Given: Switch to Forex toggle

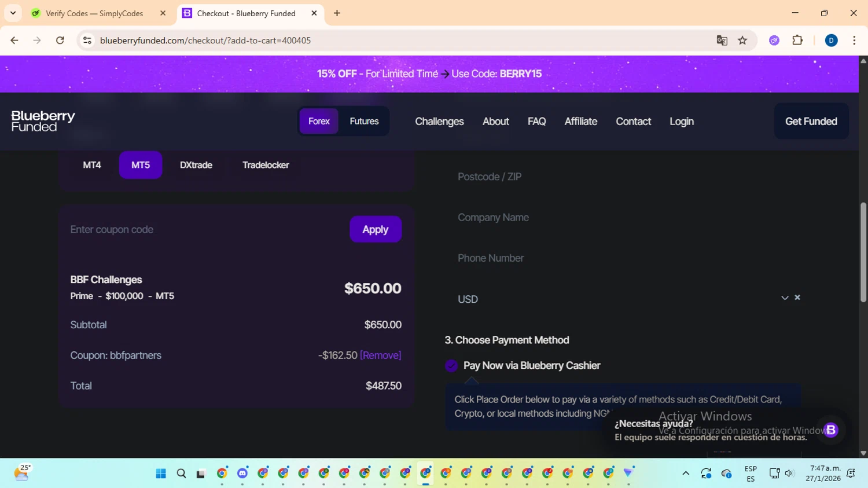Looking at the screenshot, I should tap(319, 122).
